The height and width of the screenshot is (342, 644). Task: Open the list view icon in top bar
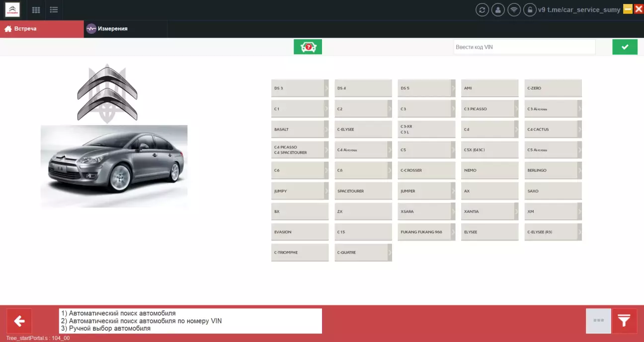[x=54, y=10]
